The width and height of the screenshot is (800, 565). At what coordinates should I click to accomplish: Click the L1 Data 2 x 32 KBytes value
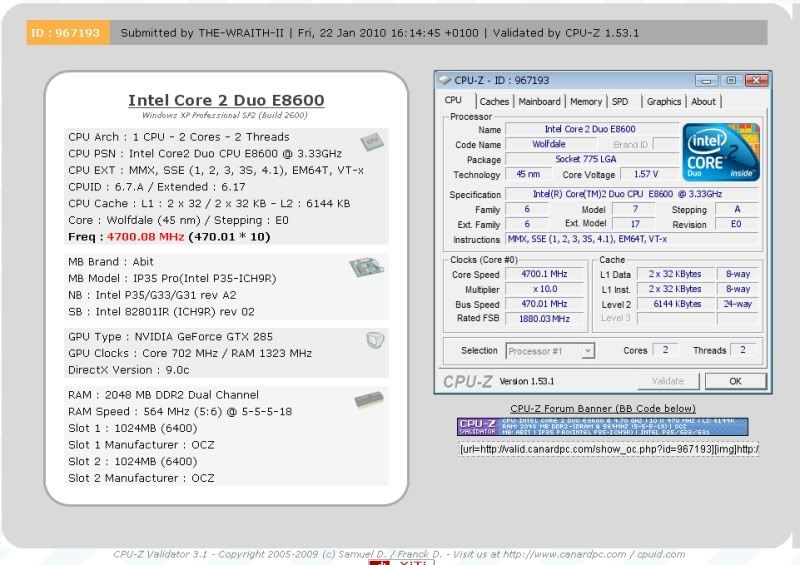coord(676,274)
